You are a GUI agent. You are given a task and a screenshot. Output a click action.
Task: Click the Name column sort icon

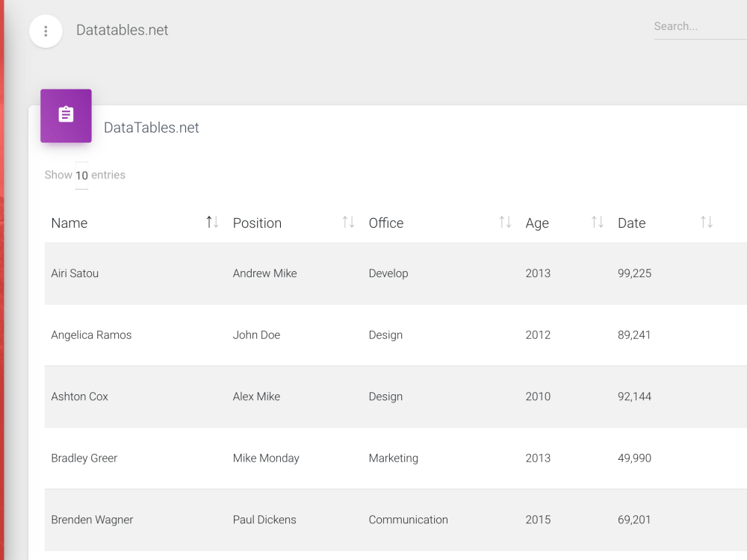click(211, 222)
